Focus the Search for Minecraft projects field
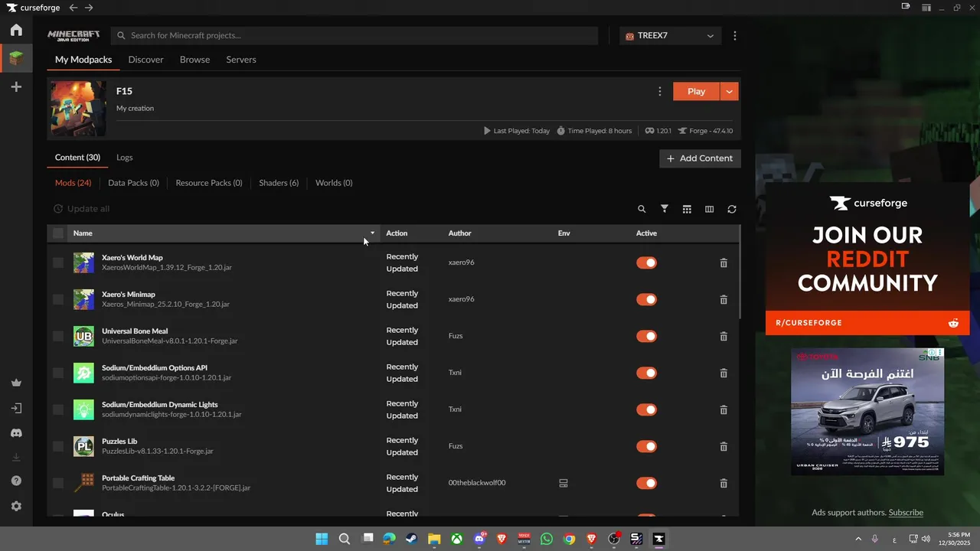Screen dimensions: 980x551 [354, 35]
